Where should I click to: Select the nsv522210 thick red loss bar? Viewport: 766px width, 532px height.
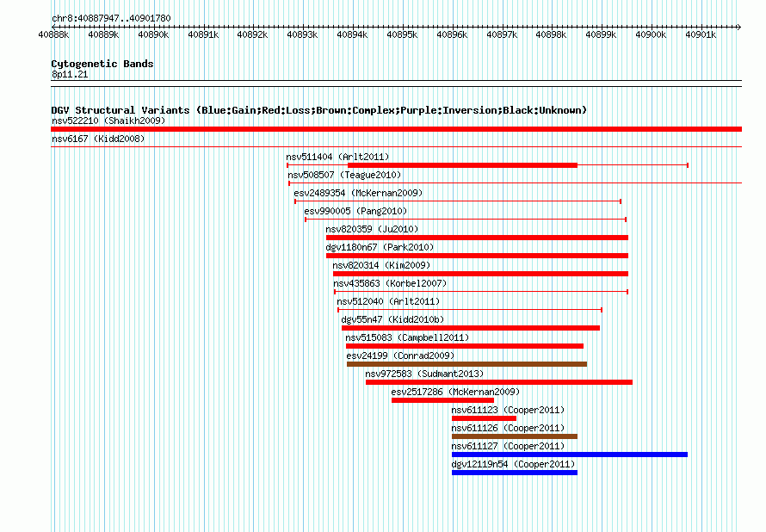click(396, 129)
